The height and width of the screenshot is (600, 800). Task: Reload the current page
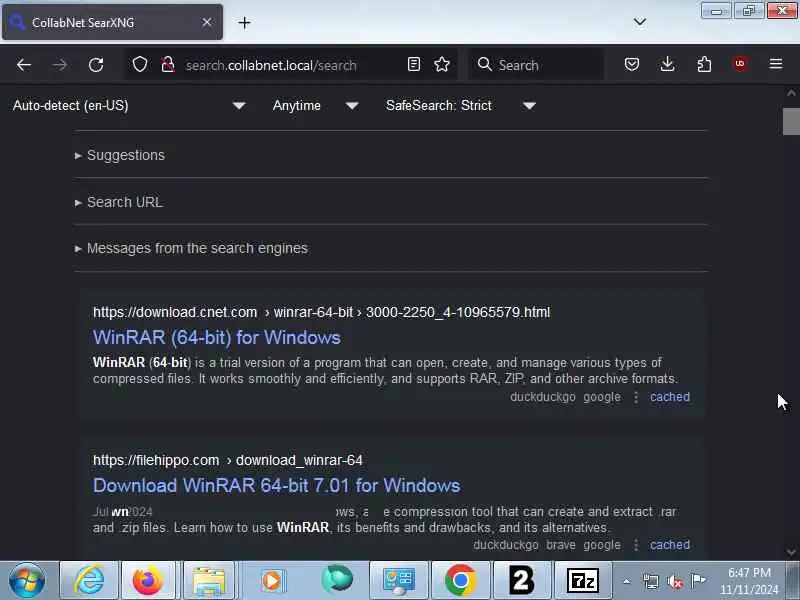[96, 65]
